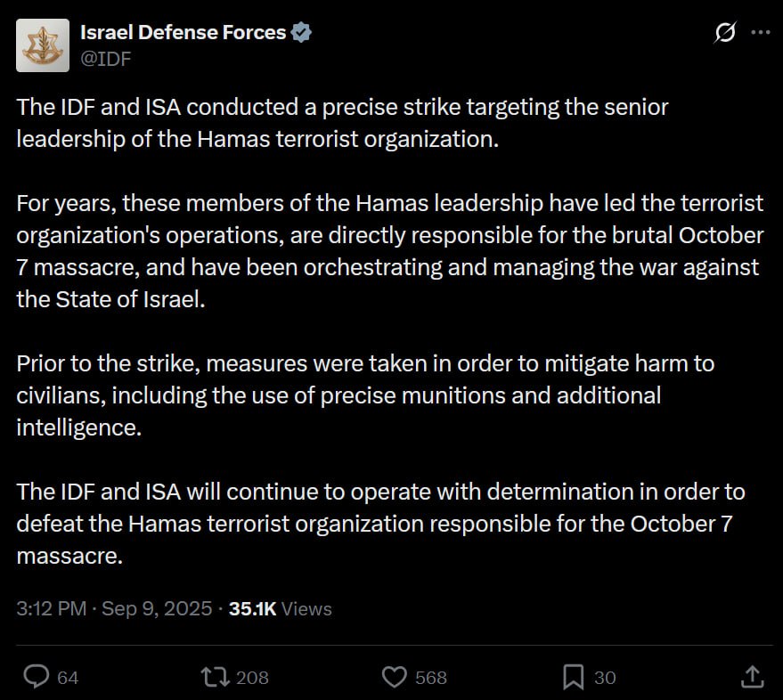Click the @IDF handle

tap(106, 59)
